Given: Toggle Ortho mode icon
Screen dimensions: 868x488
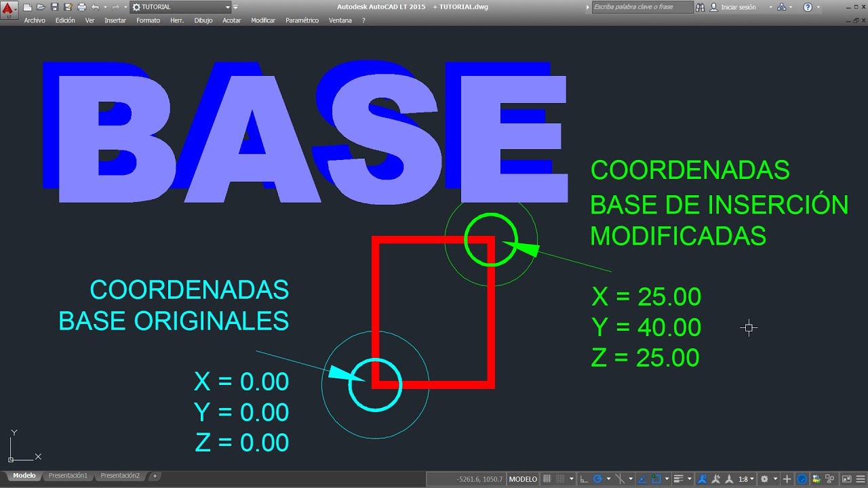Looking at the screenshot, I should coord(583,479).
